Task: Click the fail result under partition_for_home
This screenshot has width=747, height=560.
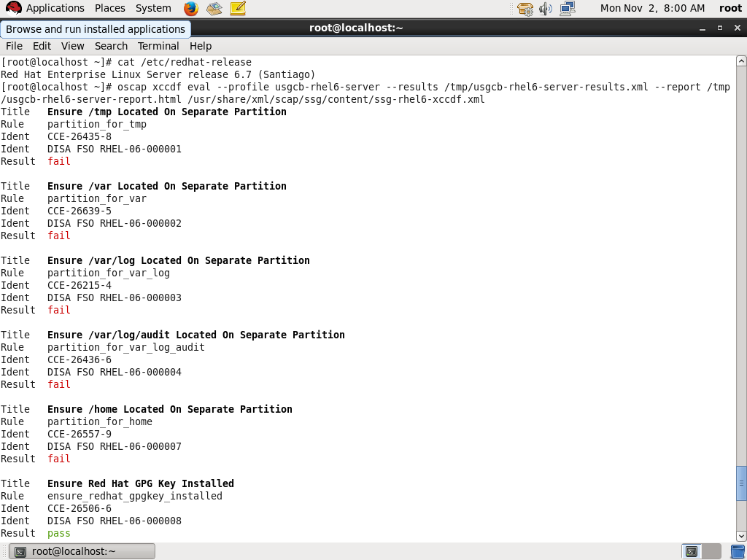Action: tap(58, 459)
